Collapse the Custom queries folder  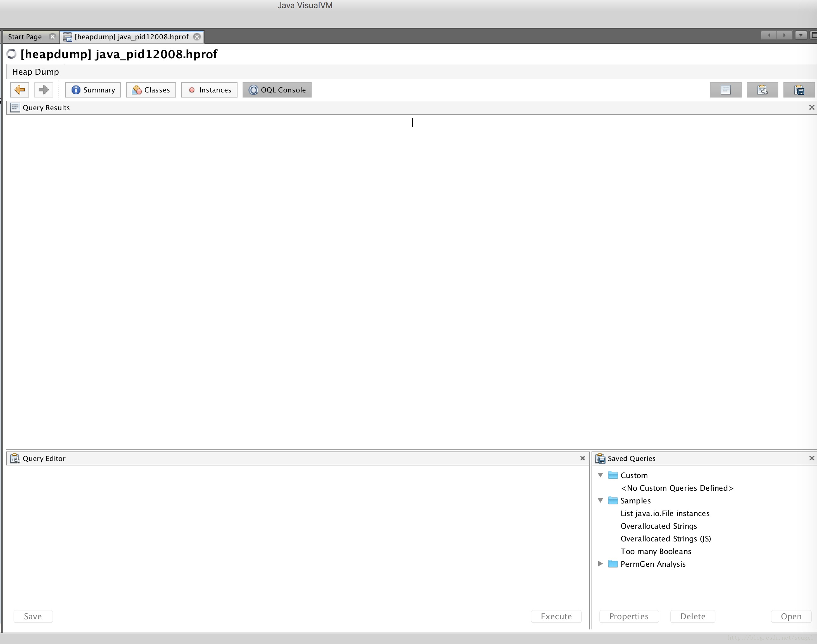tap(601, 475)
